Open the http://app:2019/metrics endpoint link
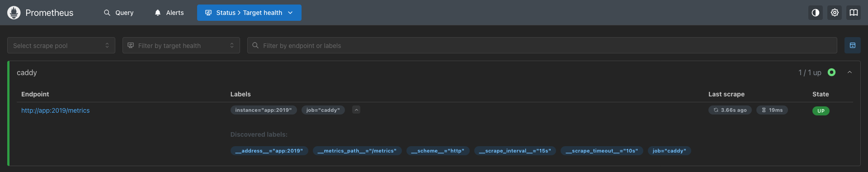This screenshot has width=868, height=172. [56, 110]
